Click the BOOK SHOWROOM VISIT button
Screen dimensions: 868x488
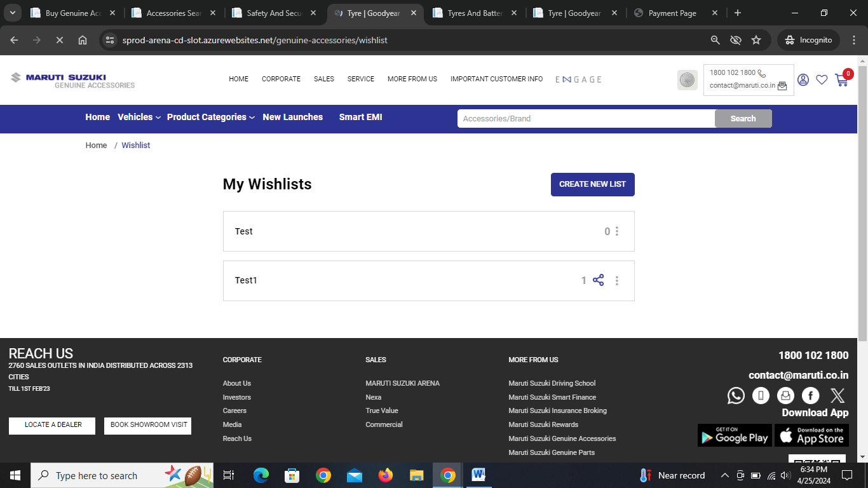(x=147, y=426)
